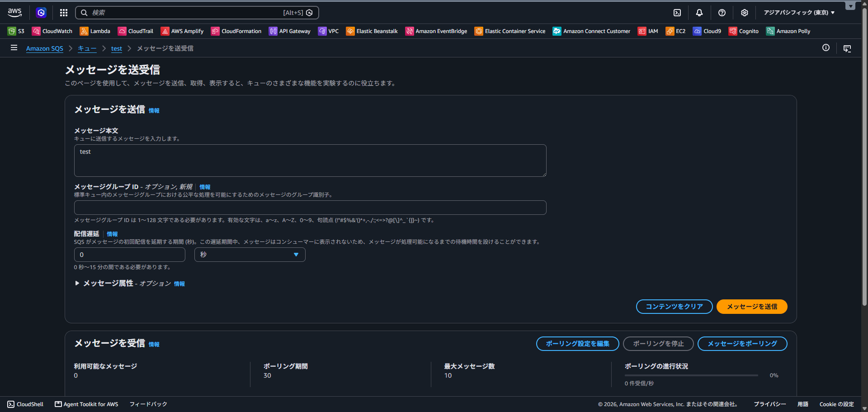Go to Amazon SQS breadcrumb link
Image resolution: width=868 pixels, height=412 pixels.
click(45, 48)
